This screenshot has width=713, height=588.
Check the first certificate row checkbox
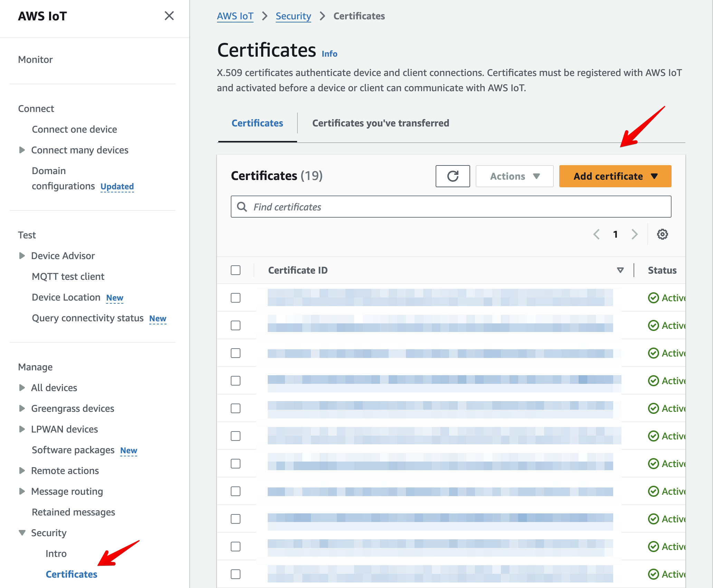click(236, 298)
